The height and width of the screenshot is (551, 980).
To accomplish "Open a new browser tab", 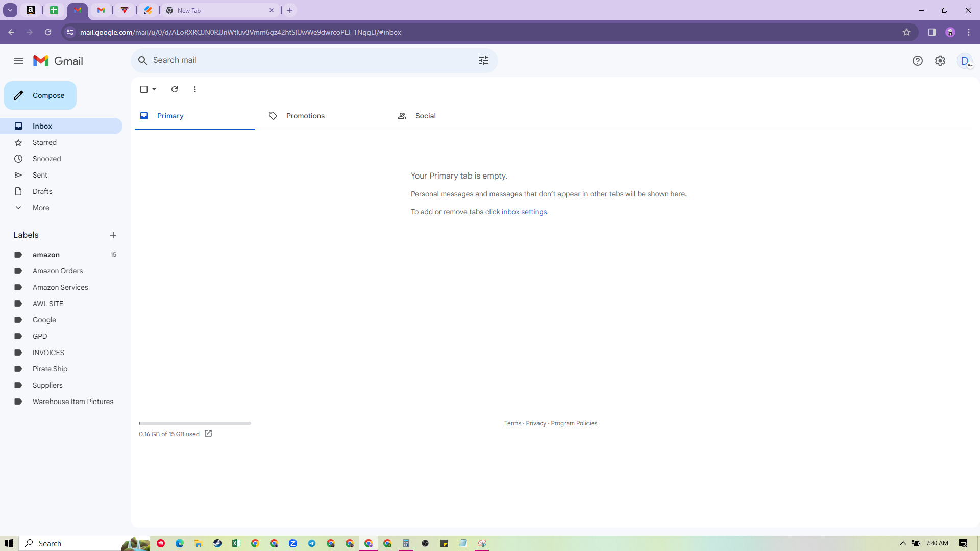I will pyautogui.click(x=290, y=10).
